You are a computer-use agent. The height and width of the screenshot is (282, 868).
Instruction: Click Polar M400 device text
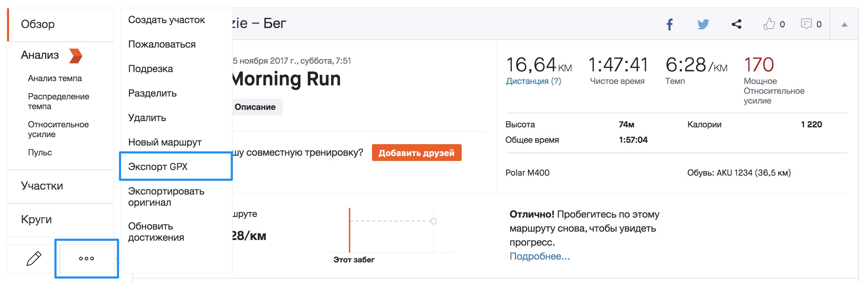tap(527, 173)
